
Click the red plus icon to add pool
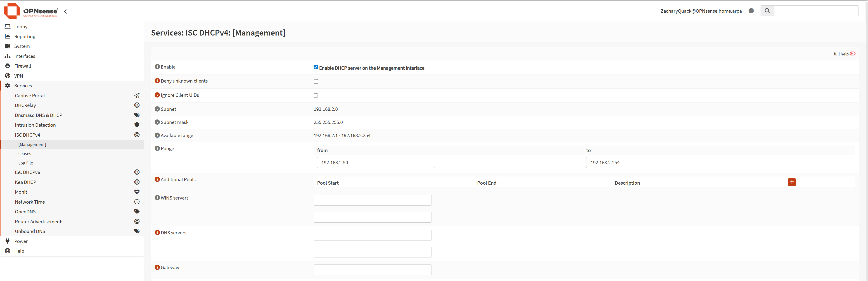tap(792, 182)
